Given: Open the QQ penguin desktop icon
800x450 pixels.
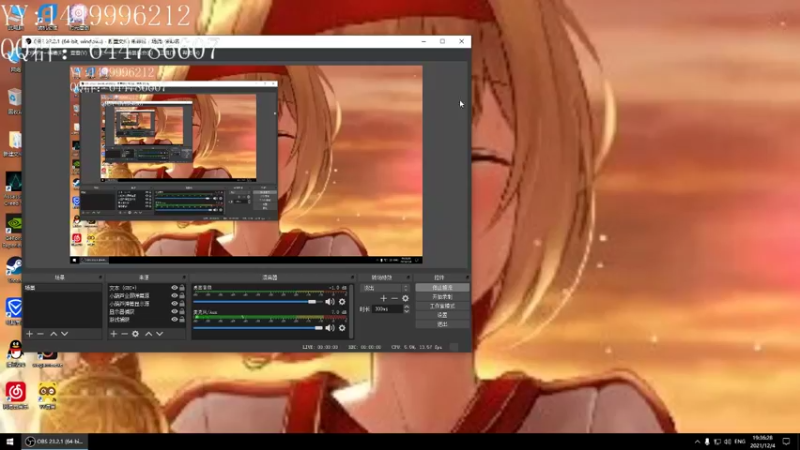Looking at the screenshot, I should (15, 353).
